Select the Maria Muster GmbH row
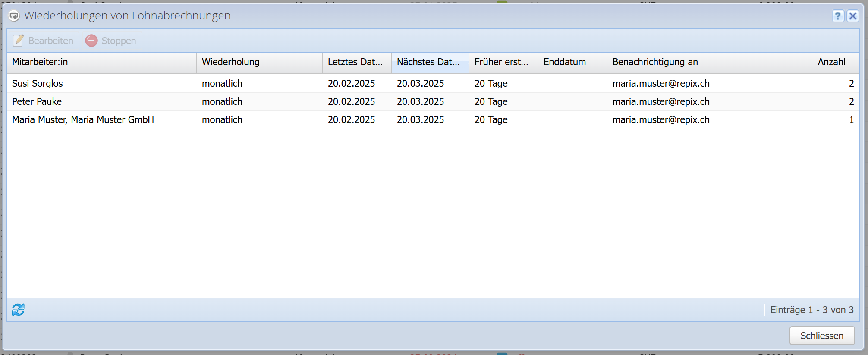868x355 pixels. [83, 120]
